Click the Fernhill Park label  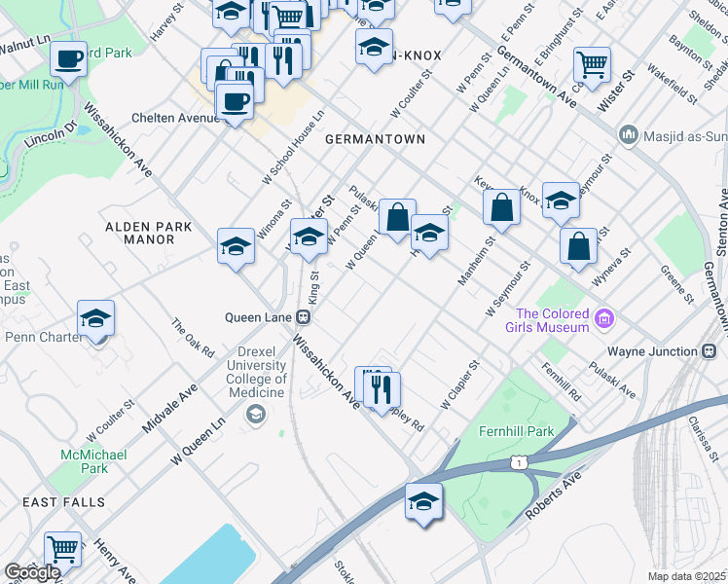(x=516, y=432)
